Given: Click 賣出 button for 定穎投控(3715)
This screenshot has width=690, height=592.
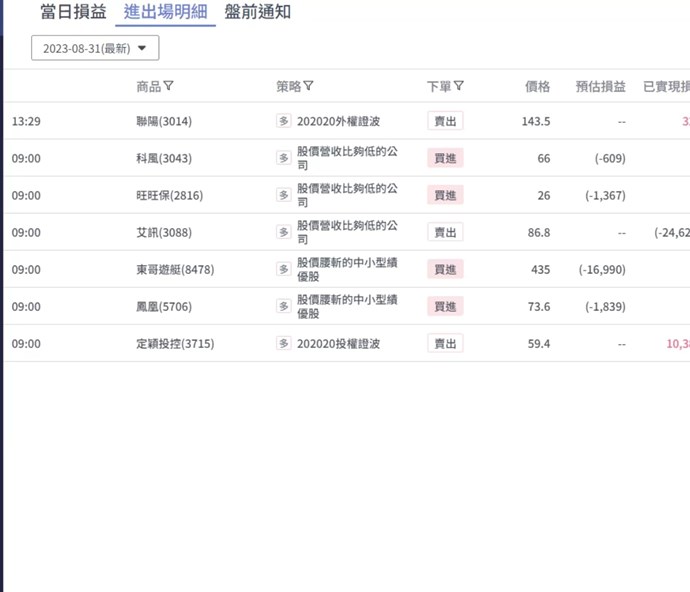Looking at the screenshot, I should 445,343.
